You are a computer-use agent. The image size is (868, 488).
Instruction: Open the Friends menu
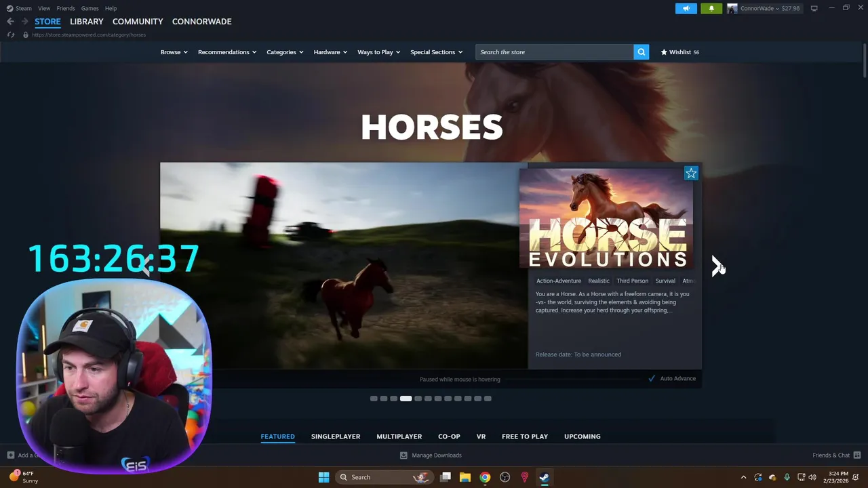pyautogui.click(x=66, y=8)
